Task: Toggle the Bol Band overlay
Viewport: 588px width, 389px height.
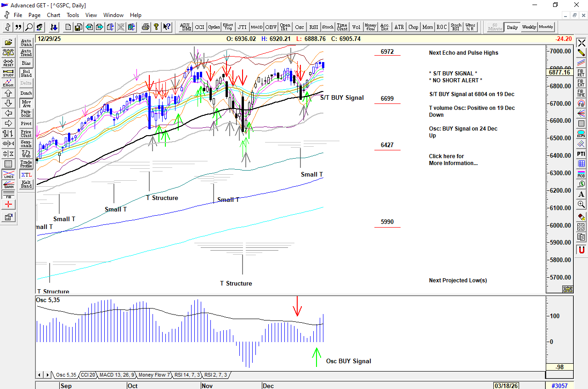Action: (x=26, y=73)
